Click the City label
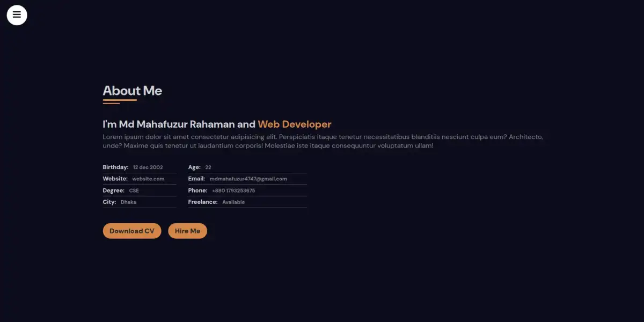Image resolution: width=644 pixels, height=322 pixels. point(109,202)
